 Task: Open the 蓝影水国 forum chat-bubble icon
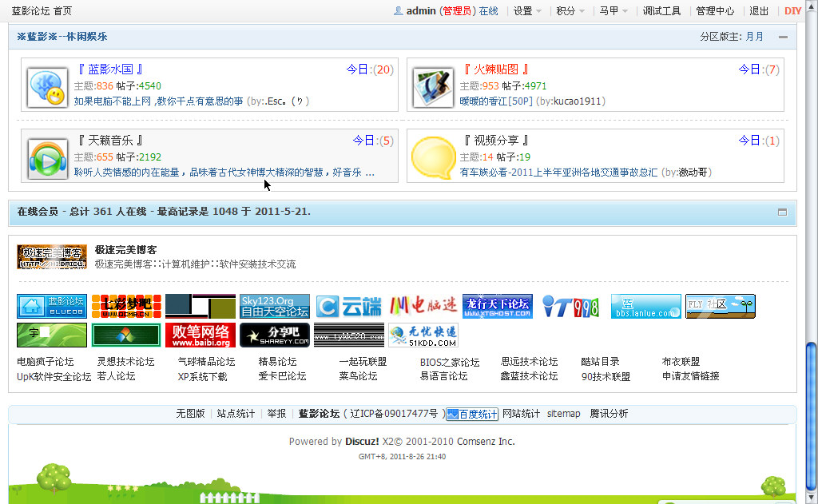(x=47, y=87)
